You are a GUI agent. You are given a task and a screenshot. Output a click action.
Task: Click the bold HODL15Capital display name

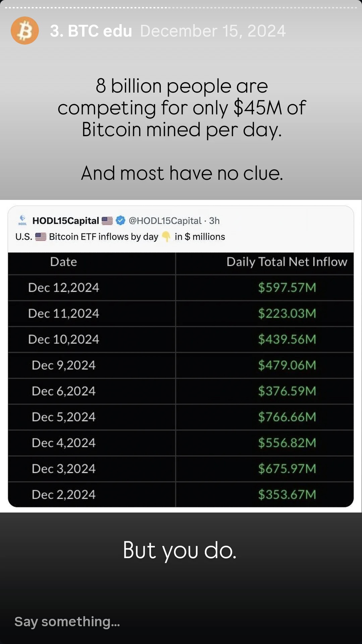tap(66, 221)
